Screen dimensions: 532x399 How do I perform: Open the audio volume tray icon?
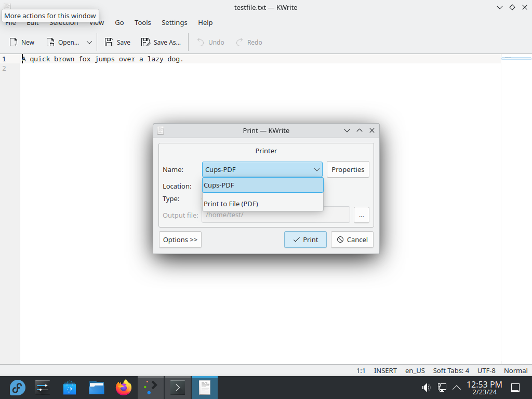426,388
